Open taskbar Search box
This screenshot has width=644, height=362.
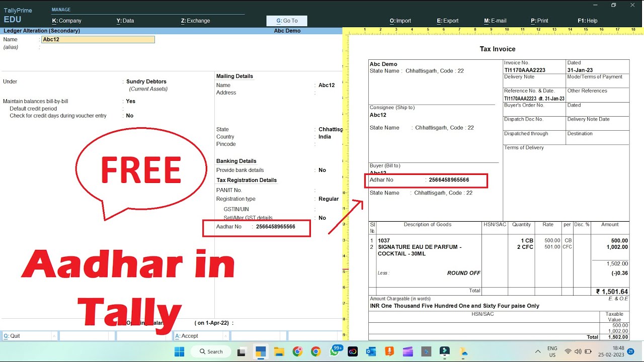[211, 351]
